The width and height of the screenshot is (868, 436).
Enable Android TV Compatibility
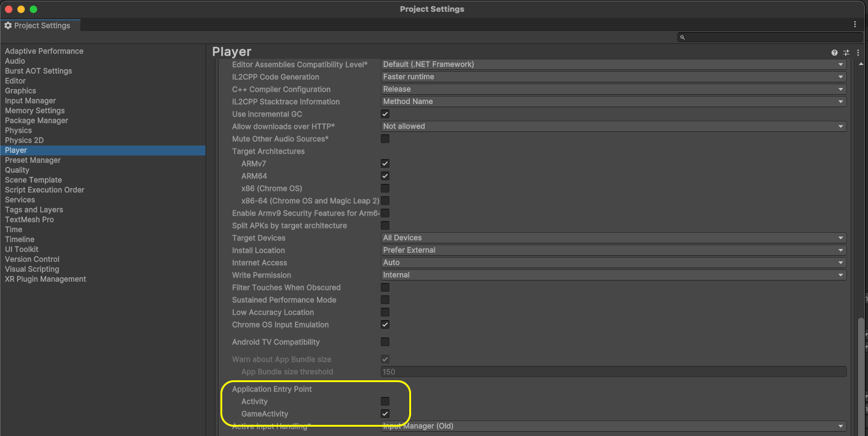385,342
